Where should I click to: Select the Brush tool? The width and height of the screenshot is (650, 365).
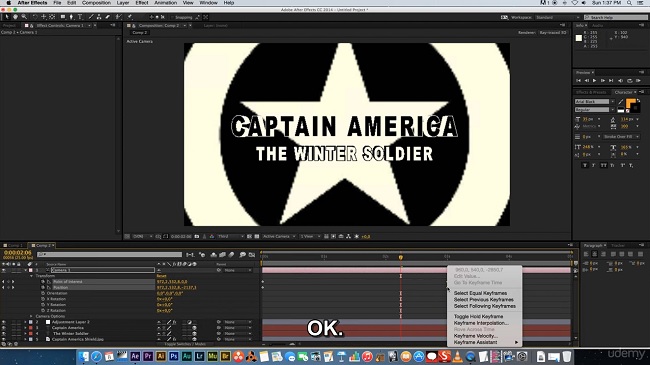pyautogui.click(x=91, y=17)
